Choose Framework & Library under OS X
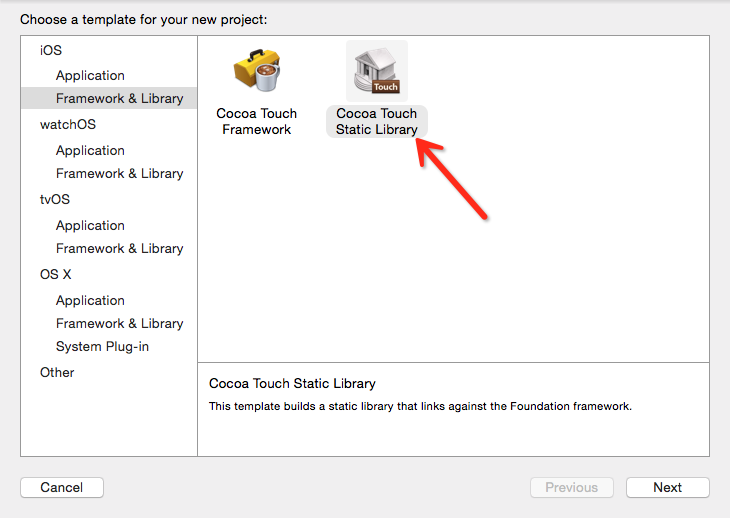 (x=120, y=323)
